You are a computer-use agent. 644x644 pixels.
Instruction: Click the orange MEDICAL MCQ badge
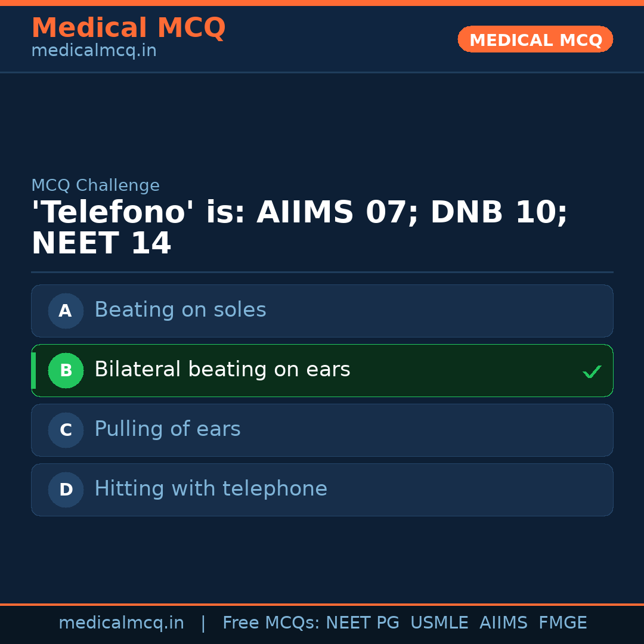(x=535, y=39)
